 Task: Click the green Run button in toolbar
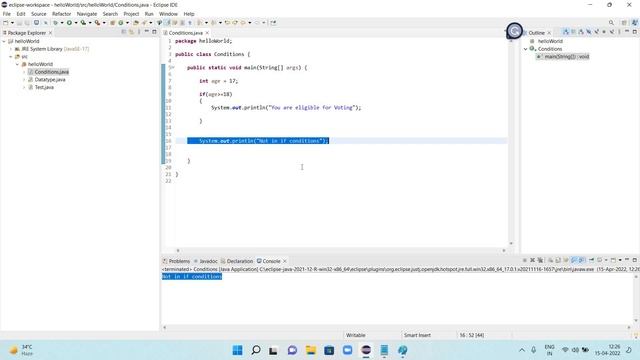[69, 23]
